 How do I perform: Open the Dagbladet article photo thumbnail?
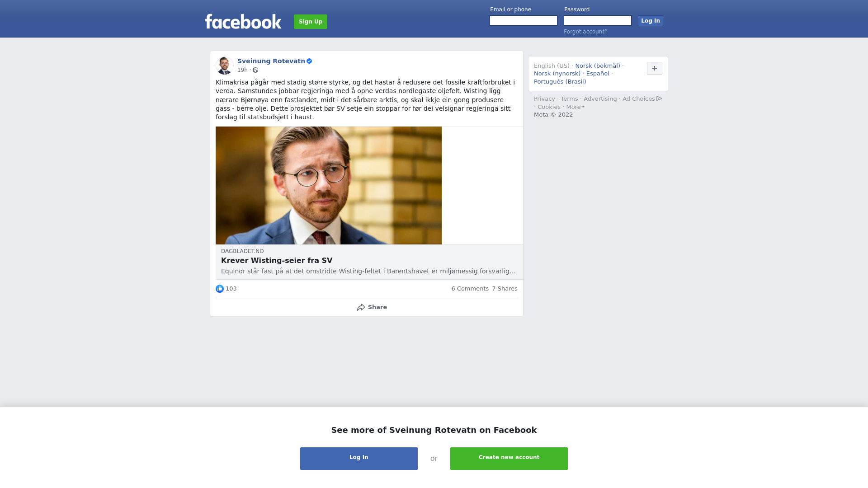pyautogui.click(x=329, y=185)
